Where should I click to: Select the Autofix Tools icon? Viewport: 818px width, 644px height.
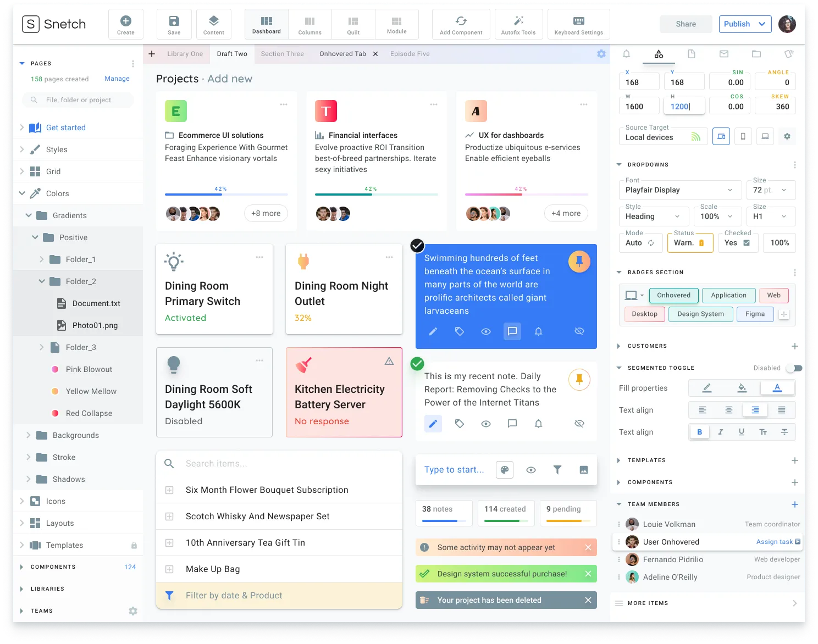pos(518,24)
